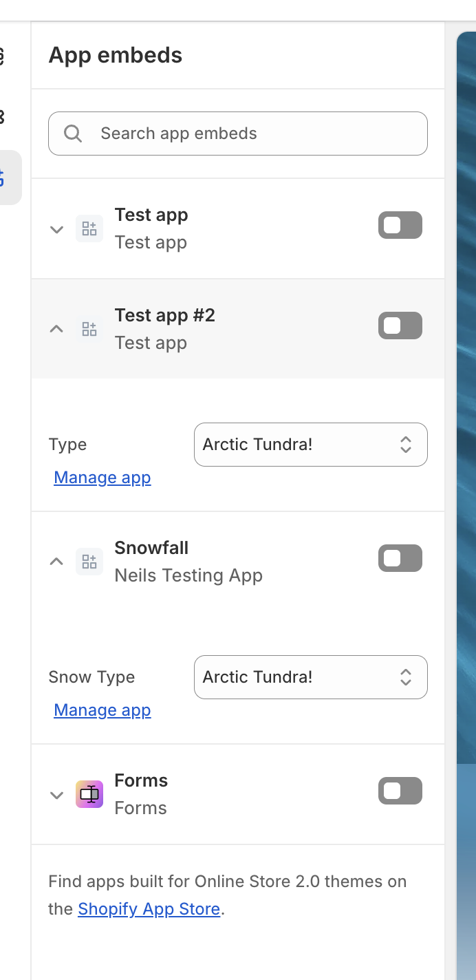
Task: Open the Shopify App Store link
Action: (149, 909)
